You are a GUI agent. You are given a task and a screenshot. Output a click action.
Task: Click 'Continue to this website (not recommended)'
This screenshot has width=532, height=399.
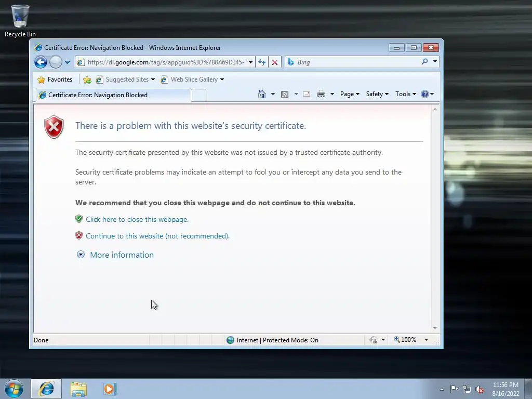[x=157, y=236]
